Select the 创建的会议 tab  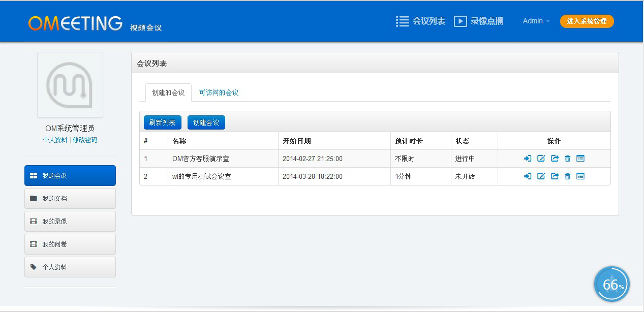(x=168, y=92)
